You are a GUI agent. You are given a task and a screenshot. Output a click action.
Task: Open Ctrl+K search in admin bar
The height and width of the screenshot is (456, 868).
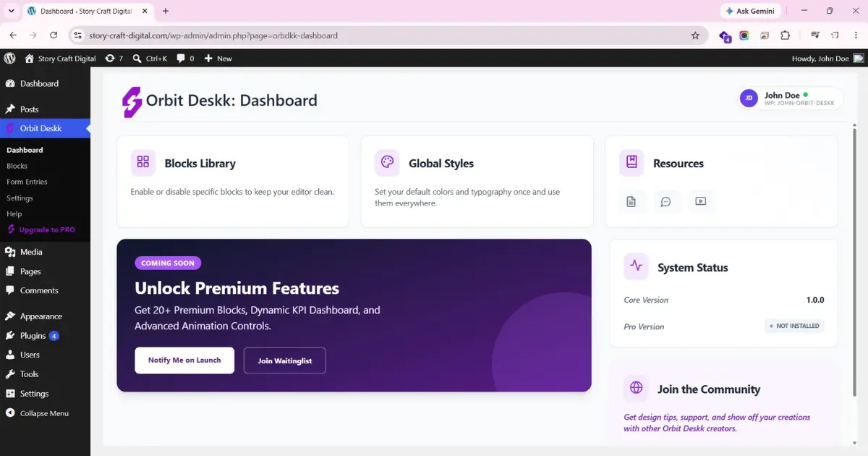point(151,59)
